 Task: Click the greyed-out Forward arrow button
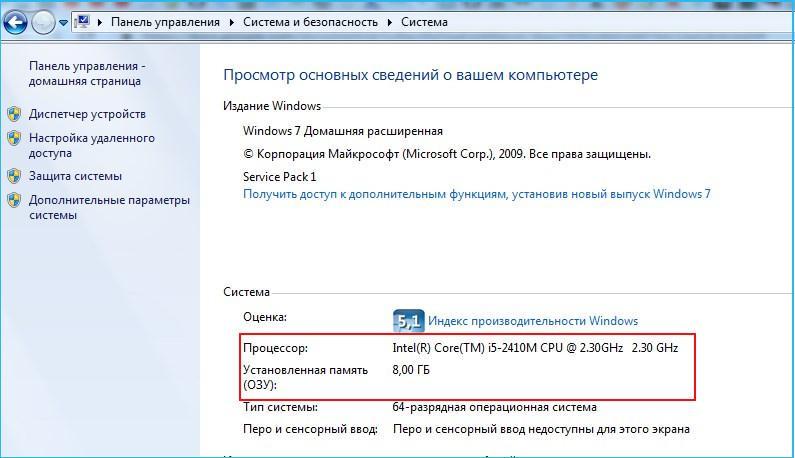pos(43,22)
